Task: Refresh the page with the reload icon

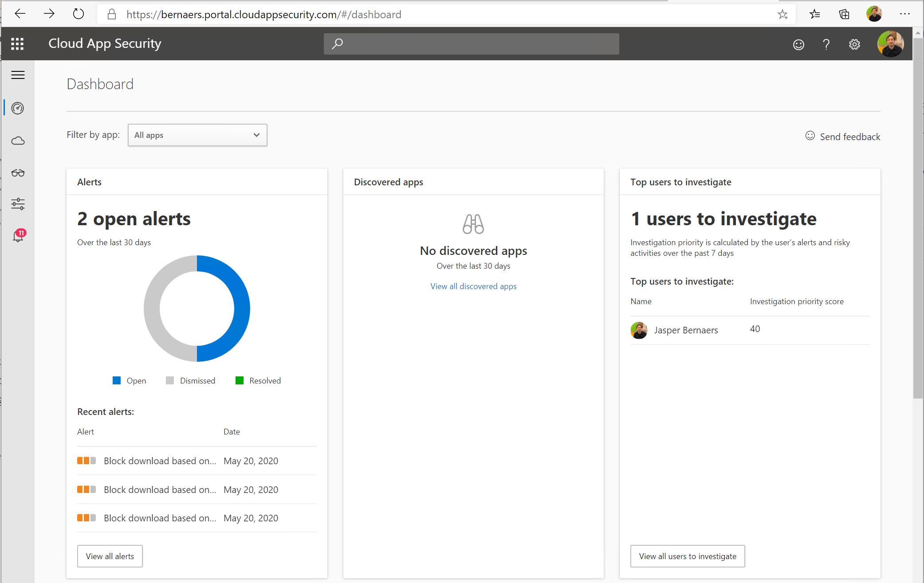Action: 78,14
